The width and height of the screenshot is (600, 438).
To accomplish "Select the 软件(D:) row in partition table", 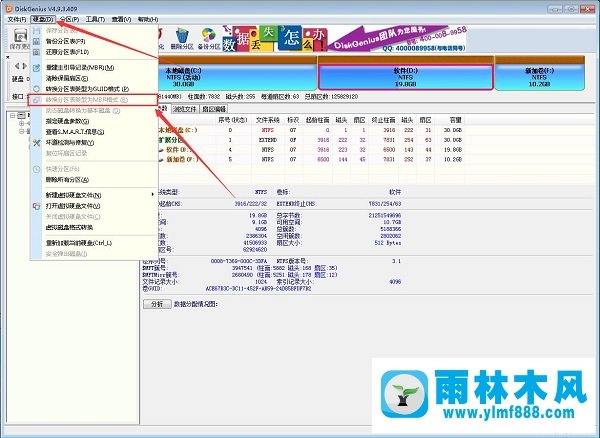I will [310, 150].
